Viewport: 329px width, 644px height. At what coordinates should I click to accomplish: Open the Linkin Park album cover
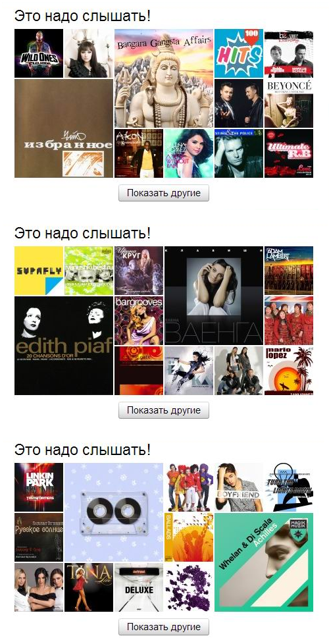click(39, 487)
